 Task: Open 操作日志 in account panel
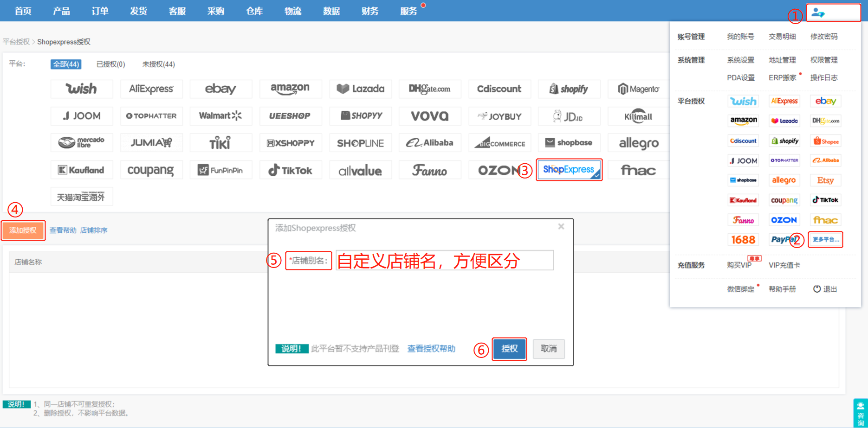point(824,77)
